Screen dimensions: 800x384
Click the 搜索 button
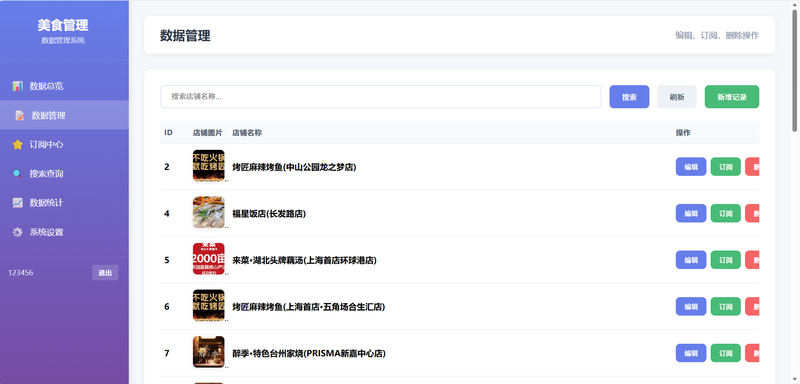tap(629, 97)
